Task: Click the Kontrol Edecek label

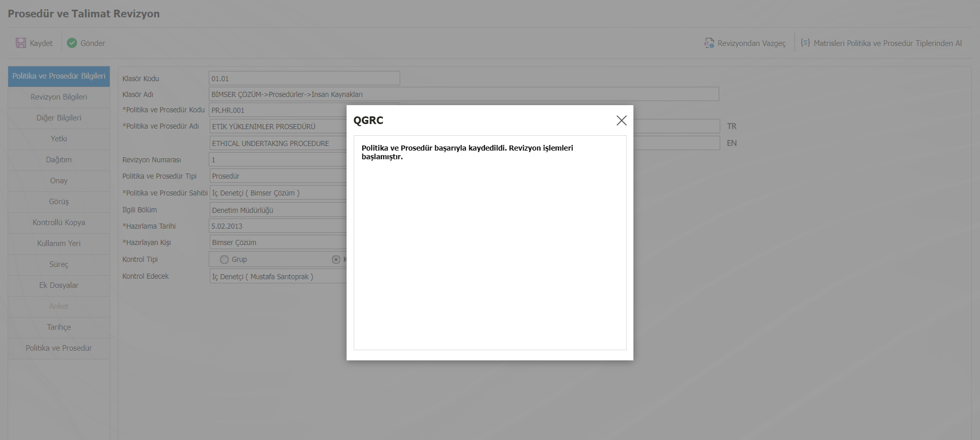Action: [x=145, y=276]
